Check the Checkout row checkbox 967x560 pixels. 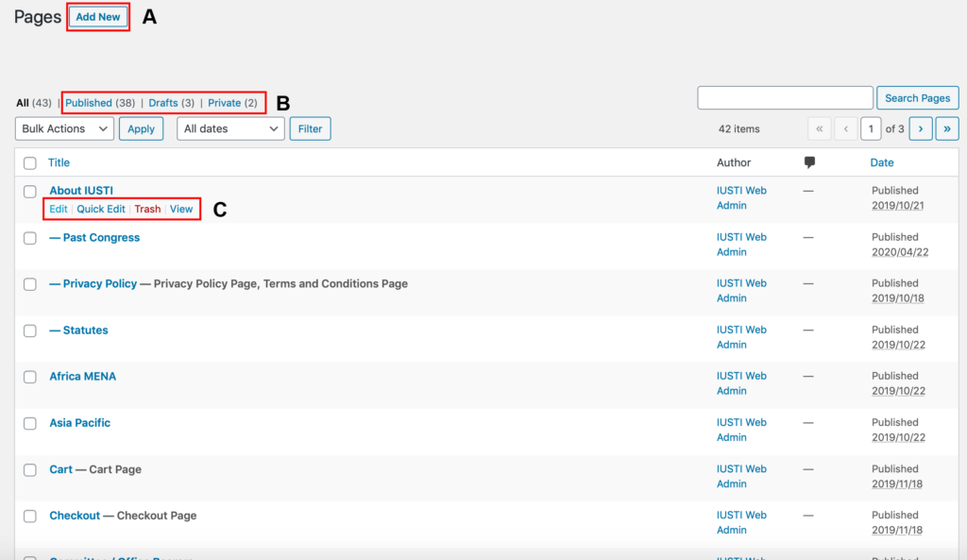pos(29,517)
